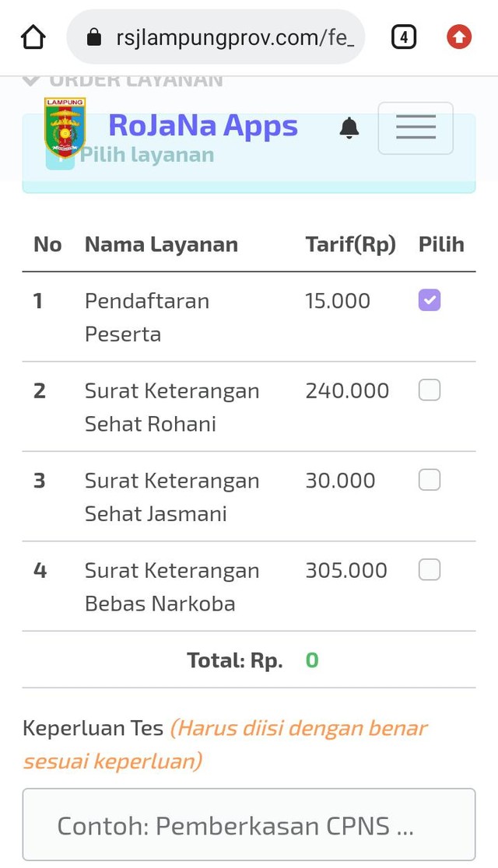Select Surat Keterangan Sehat Rohani checkbox
Screen dimensions: 498x868
(x=429, y=390)
